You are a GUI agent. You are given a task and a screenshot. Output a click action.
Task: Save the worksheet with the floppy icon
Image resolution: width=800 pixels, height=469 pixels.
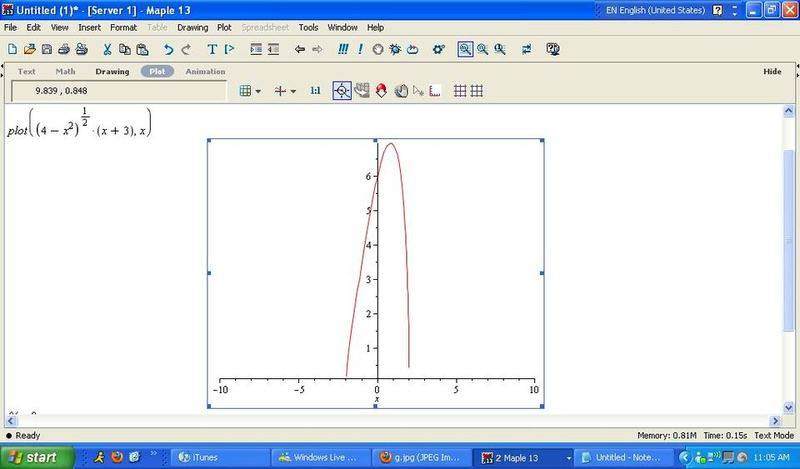pos(47,49)
